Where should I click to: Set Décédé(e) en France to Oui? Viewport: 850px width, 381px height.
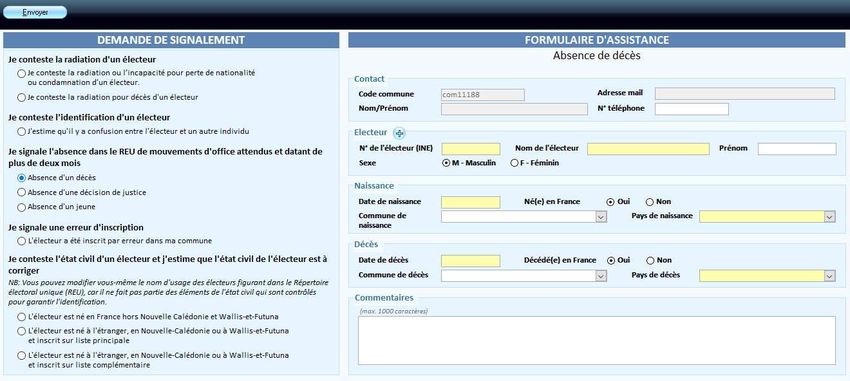[610, 260]
